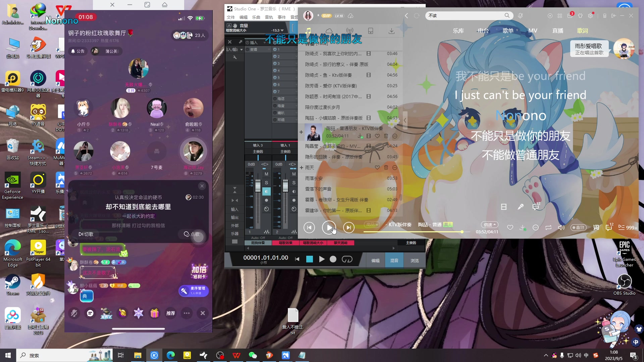Open the downloads arrow icon in sidebar
This screenshot has height=362, width=644.
point(391,31)
